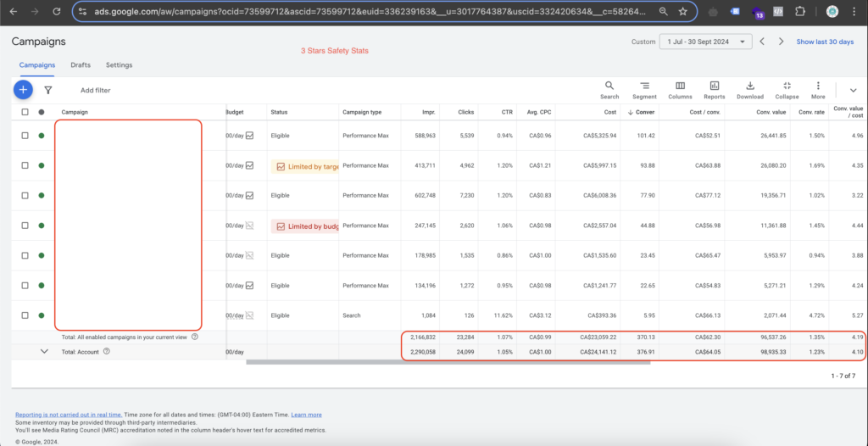Sort by the Conversions column header
This screenshot has width=868, height=446.
[642, 112]
